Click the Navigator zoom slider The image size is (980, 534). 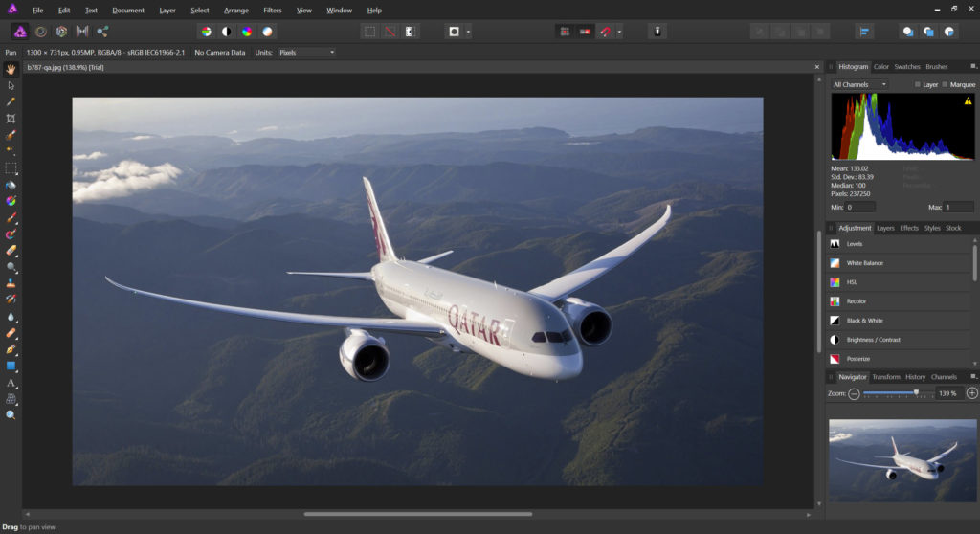click(x=898, y=393)
